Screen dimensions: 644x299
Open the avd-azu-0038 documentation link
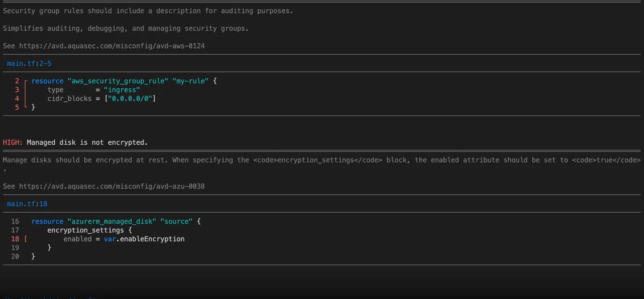(x=112, y=186)
